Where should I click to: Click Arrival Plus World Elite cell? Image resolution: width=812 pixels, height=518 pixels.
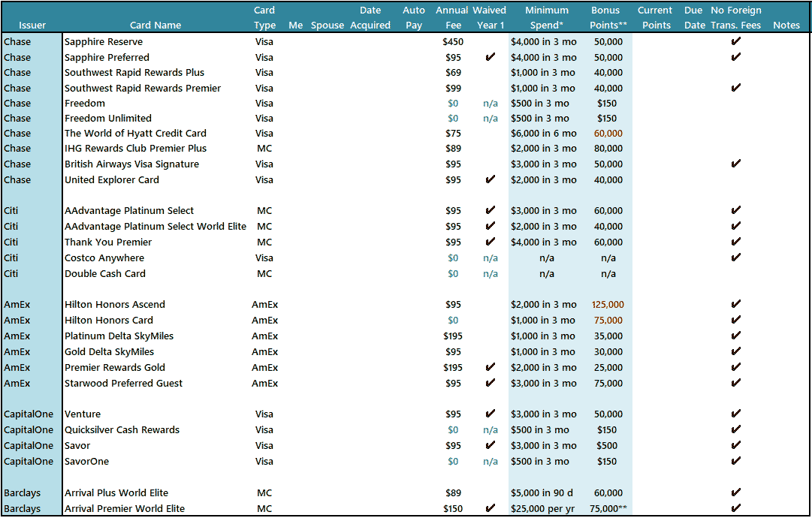click(x=116, y=492)
